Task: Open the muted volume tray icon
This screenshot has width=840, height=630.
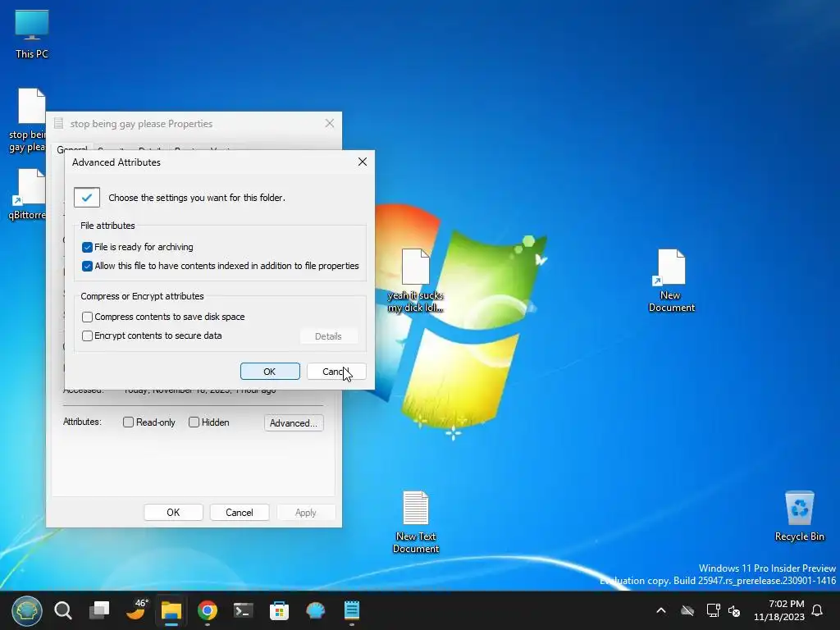Action: 734,610
